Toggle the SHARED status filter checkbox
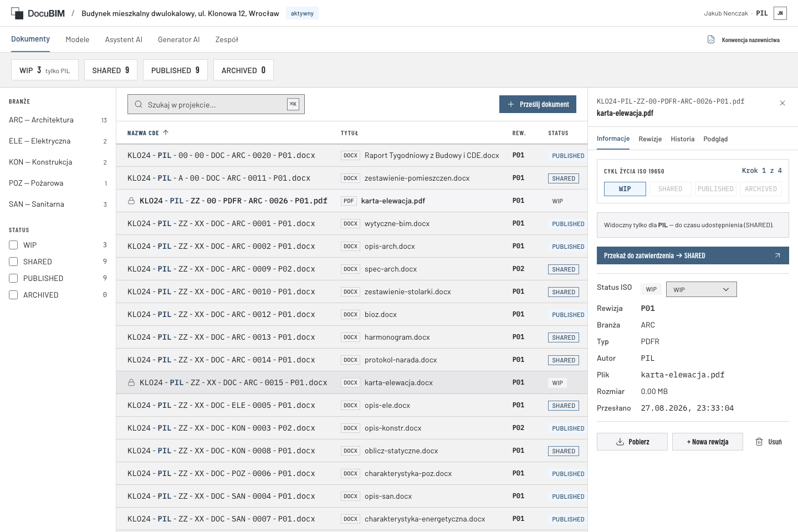This screenshot has height=532, width=798. pos(13,262)
